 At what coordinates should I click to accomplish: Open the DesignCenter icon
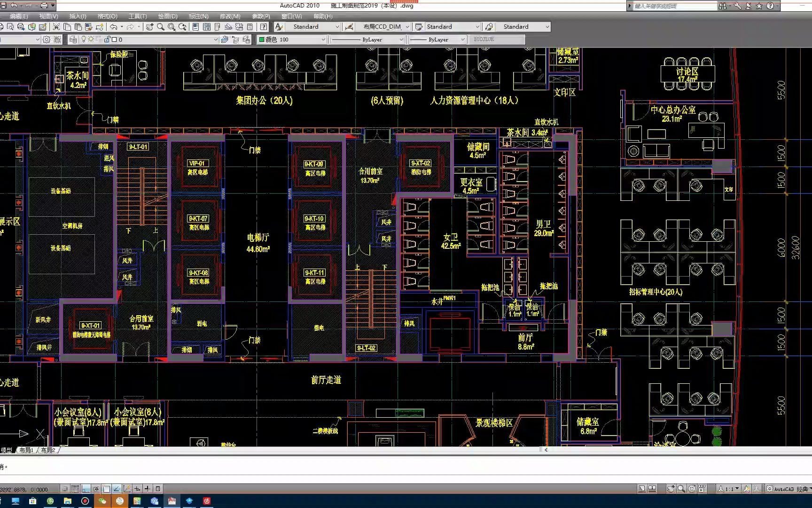[x=207, y=27]
